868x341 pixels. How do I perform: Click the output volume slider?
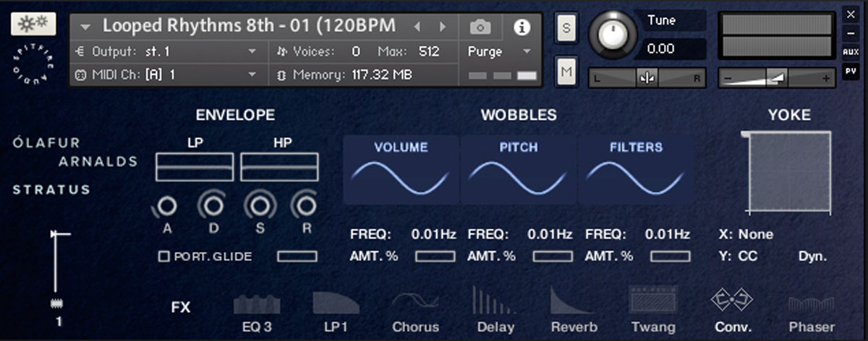pyautogui.click(x=776, y=79)
